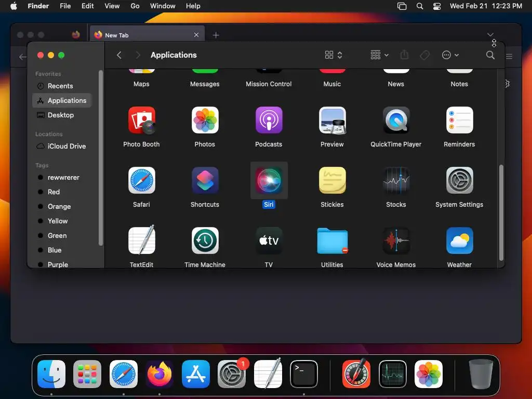Select the Red tag in sidebar
Screen dimensions: 532x399
coord(62,192)
